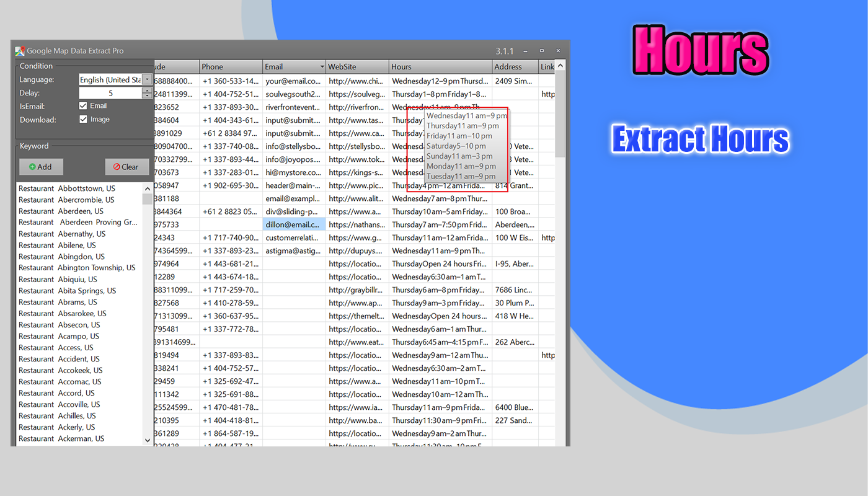Select keyword Restaurant Ackerman, US
This screenshot has height=496, width=868.
61,438
